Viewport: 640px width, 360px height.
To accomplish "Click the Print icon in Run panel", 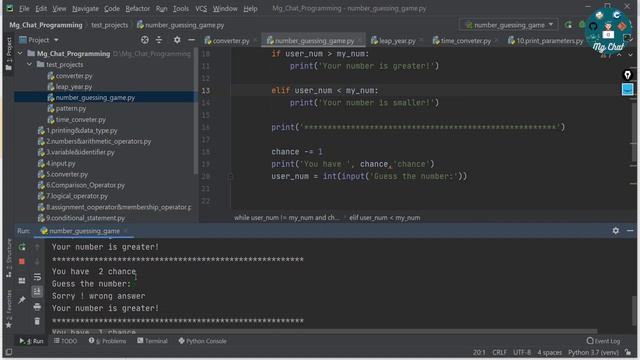I will click(37, 307).
